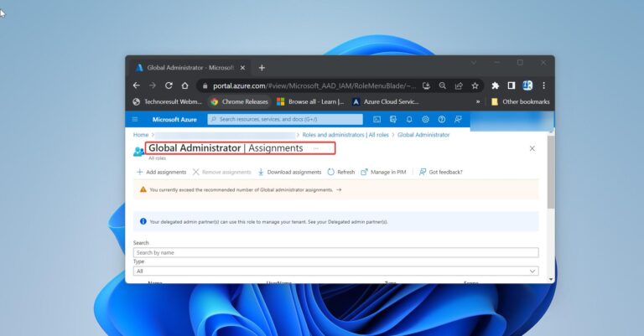Open Chrome three-dot menu

pos(543,85)
